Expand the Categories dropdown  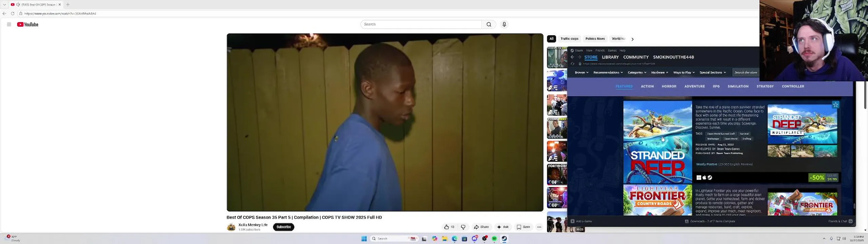637,73
